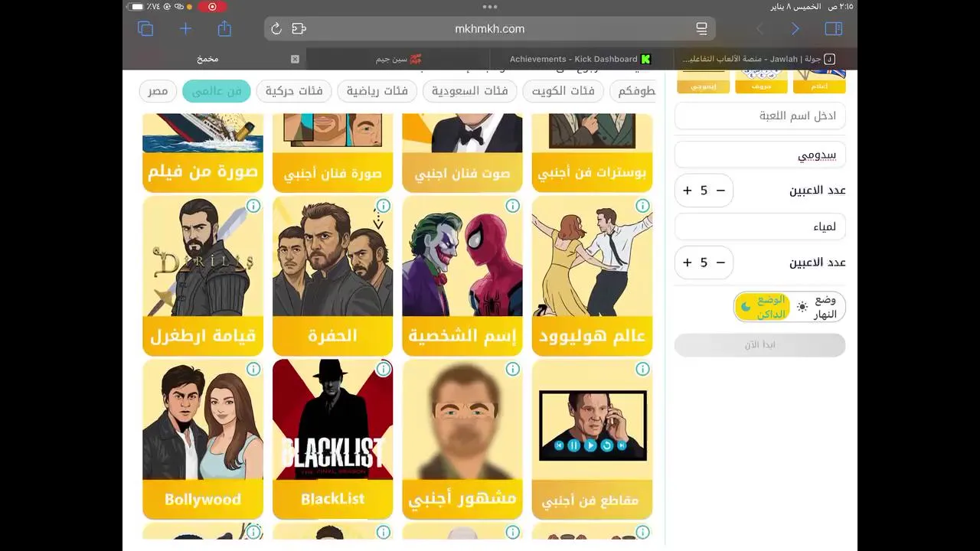
Task: Select the إسم الشخصية category card
Action: pyautogui.click(x=462, y=276)
